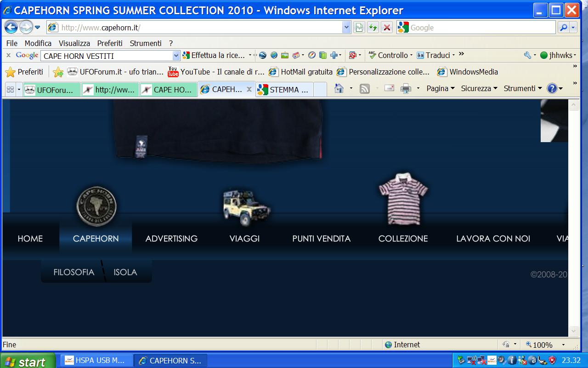Click the Read Mail envelope icon
Viewport: 588px width, 368px height.
[x=389, y=88]
